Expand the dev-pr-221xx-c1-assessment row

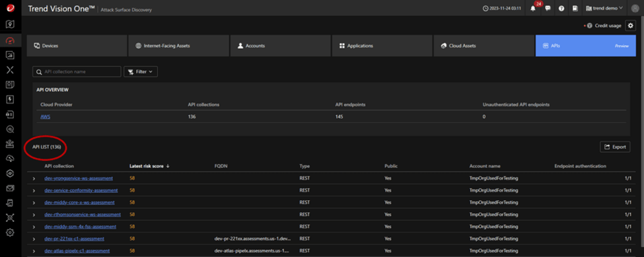[34, 239]
